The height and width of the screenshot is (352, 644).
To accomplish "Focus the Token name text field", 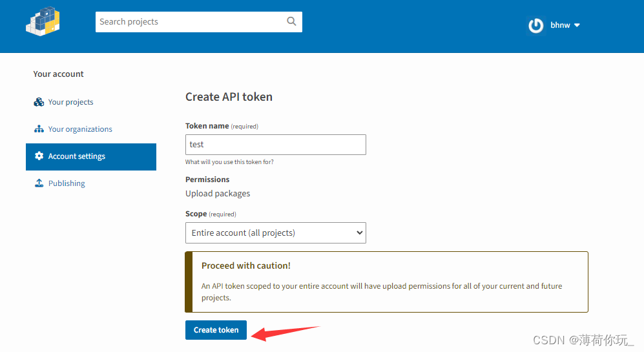I will [x=275, y=145].
